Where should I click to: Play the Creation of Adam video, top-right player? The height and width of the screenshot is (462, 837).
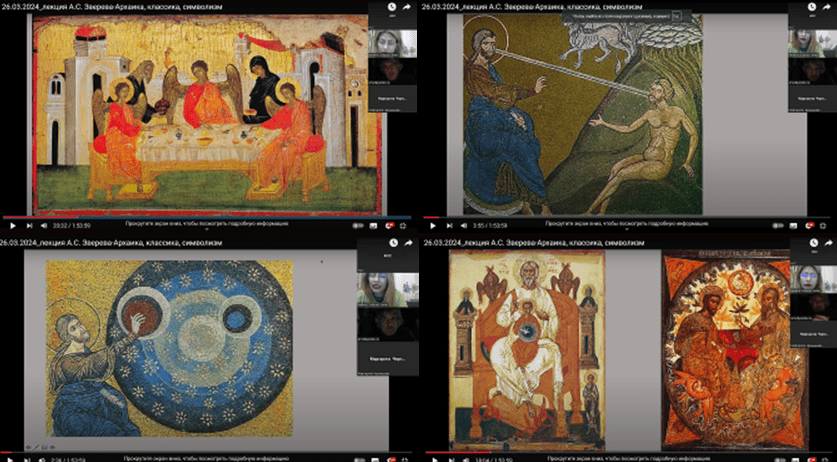(432, 226)
